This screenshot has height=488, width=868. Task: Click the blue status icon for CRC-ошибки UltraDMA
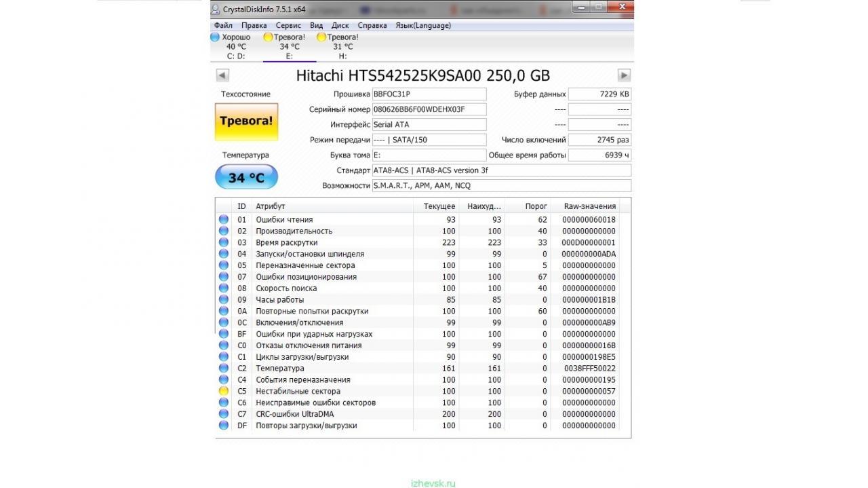click(223, 414)
